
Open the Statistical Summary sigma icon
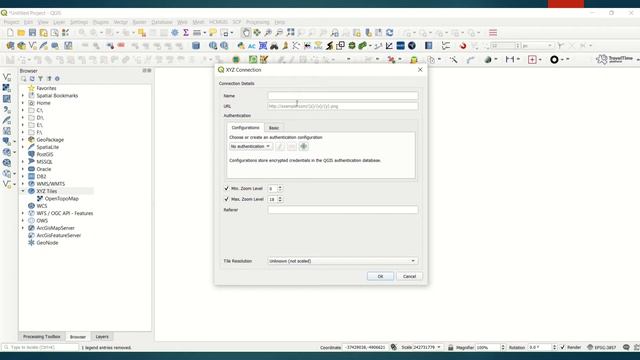coord(186,33)
